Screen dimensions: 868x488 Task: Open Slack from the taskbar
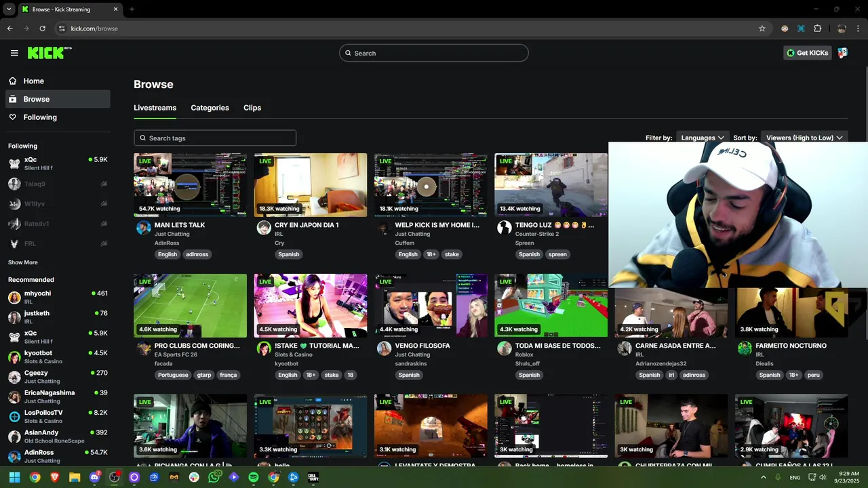click(x=194, y=477)
